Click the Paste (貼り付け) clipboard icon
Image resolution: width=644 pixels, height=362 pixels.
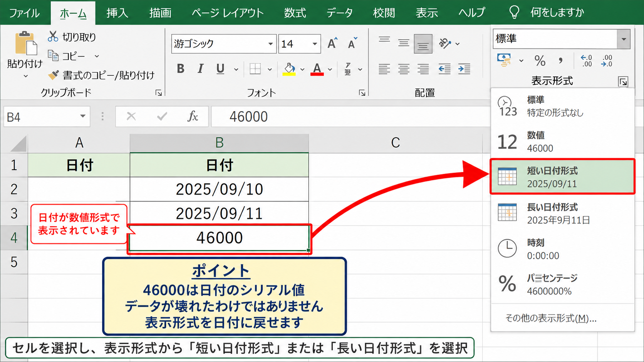pyautogui.click(x=25, y=43)
